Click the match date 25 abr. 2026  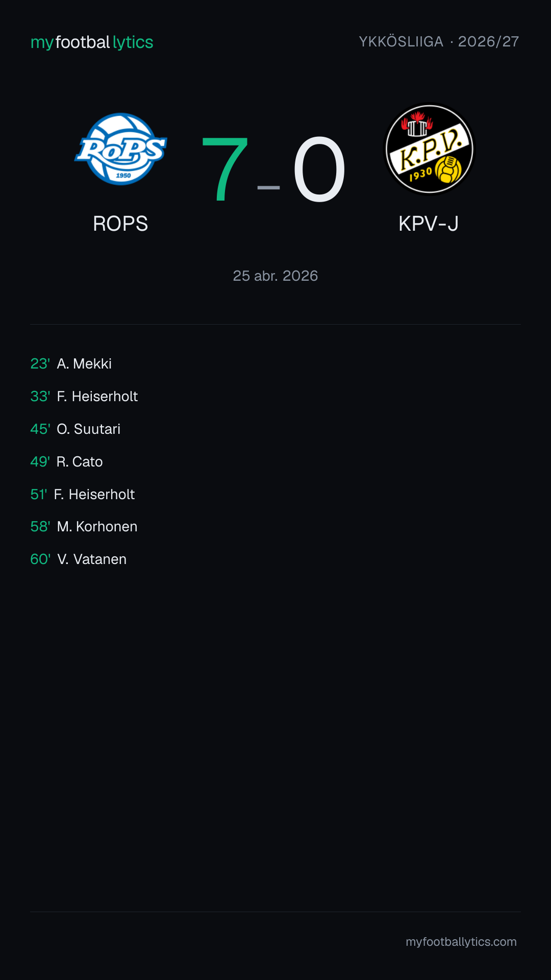click(275, 276)
